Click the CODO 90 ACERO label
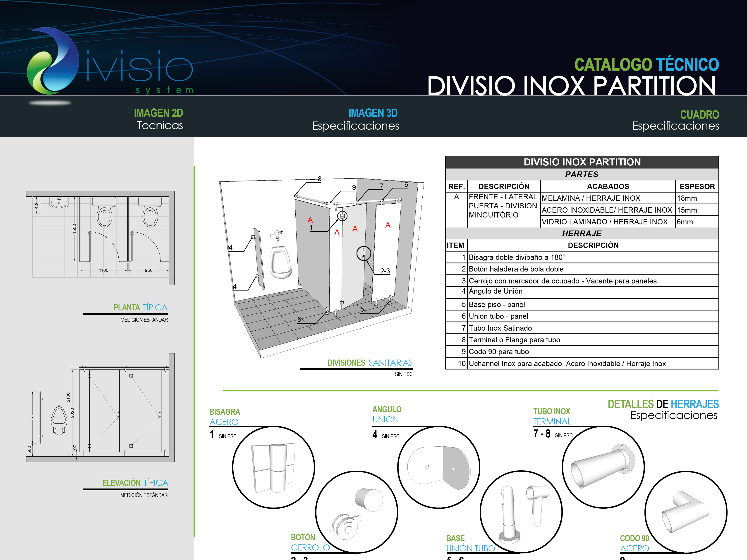The width and height of the screenshot is (747, 560). pyautogui.click(x=634, y=543)
